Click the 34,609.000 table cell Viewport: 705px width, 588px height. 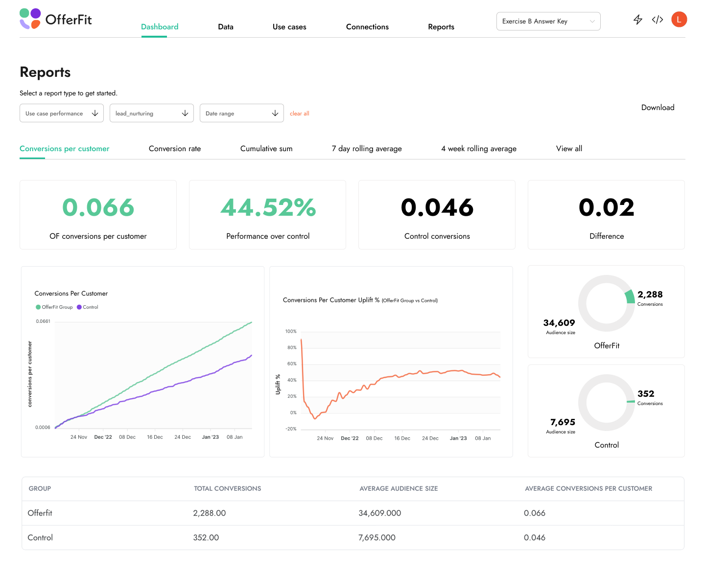[x=380, y=513]
